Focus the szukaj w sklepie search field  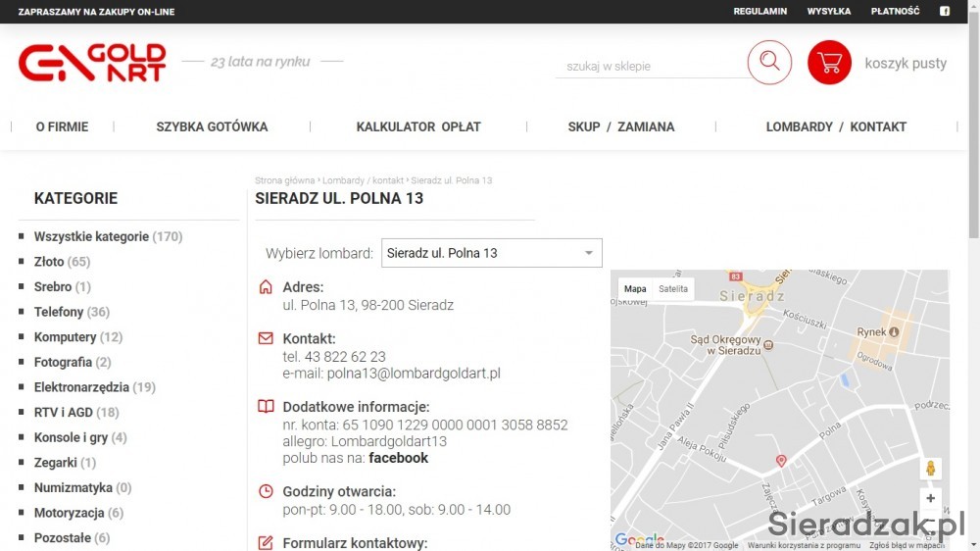[x=650, y=66]
